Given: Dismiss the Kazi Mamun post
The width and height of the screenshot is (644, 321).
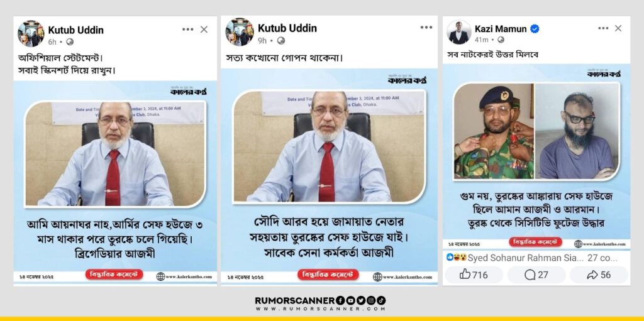Looking at the screenshot, I should (618, 28).
